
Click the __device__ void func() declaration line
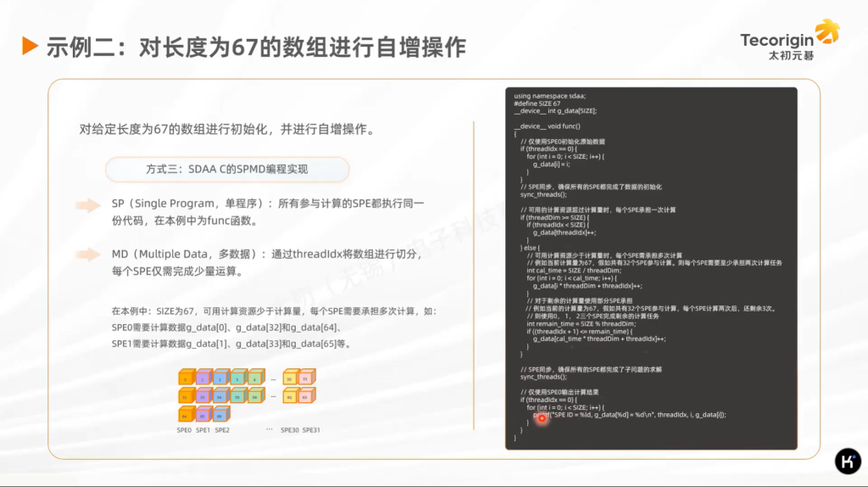coord(547,126)
